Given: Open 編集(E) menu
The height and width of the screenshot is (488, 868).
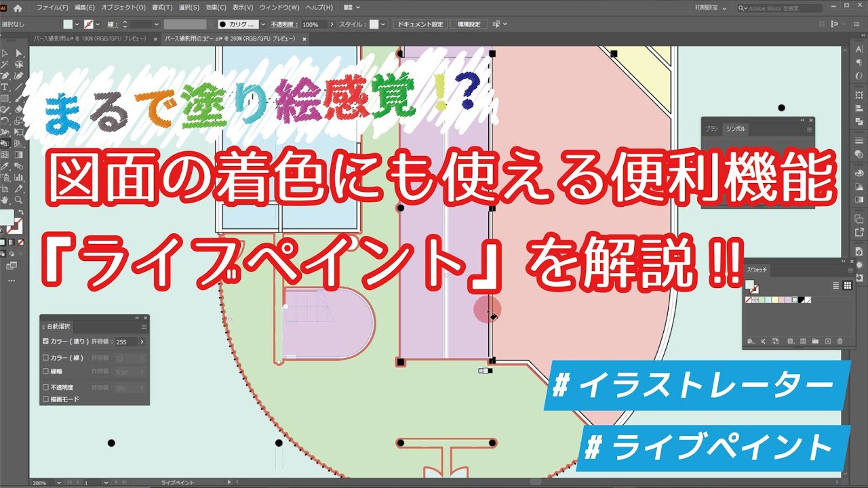Looking at the screenshot, I should [x=85, y=7].
